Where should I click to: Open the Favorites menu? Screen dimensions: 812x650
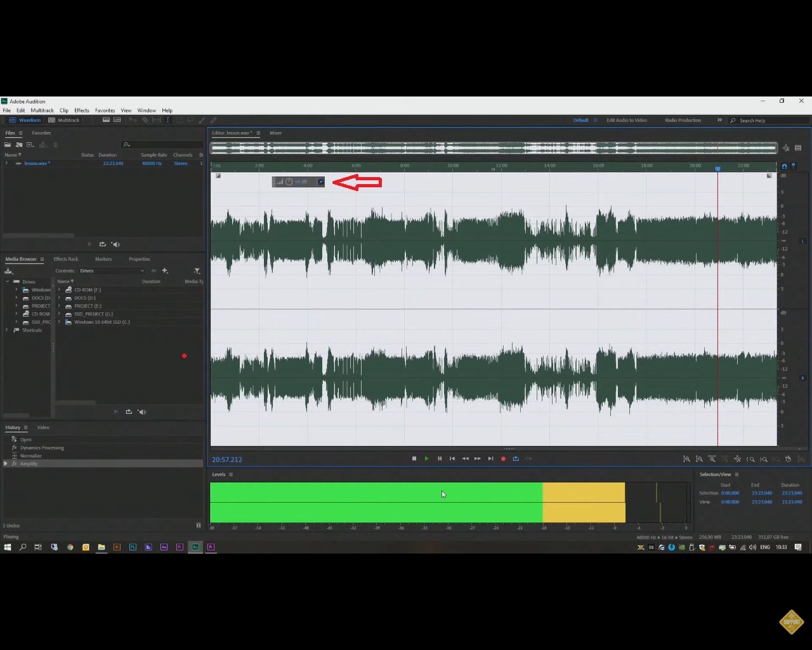coord(105,110)
